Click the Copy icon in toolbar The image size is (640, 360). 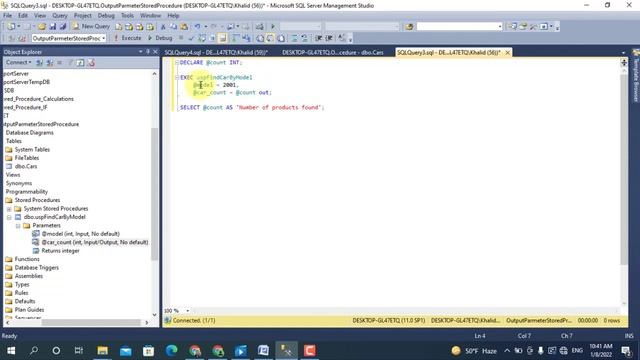pos(173,27)
